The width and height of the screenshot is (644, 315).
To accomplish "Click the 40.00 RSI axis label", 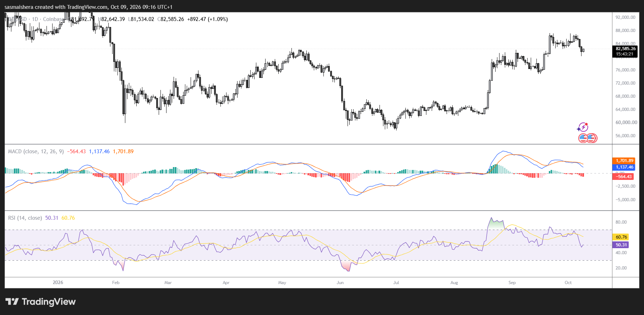I will [x=621, y=253].
